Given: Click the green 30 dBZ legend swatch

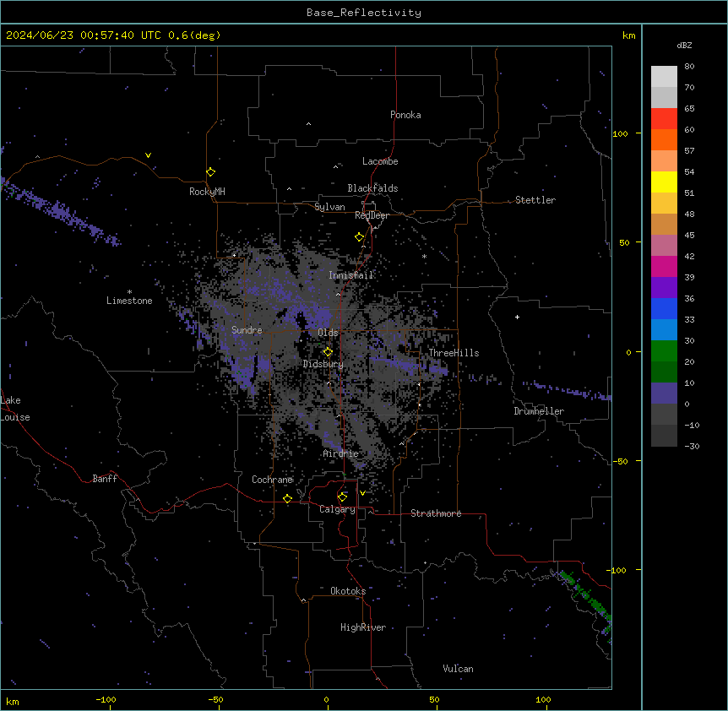Looking at the screenshot, I should (664, 351).
